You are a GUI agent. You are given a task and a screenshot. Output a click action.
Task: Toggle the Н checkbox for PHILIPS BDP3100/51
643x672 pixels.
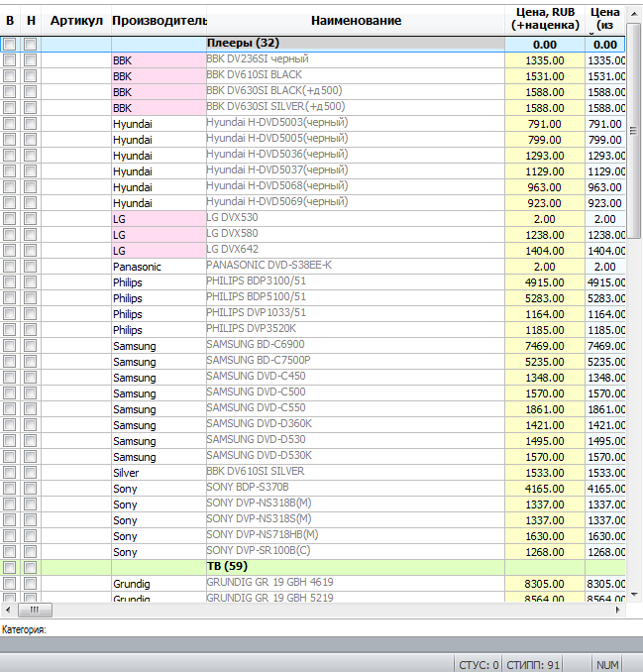click(x=30, y=282)
